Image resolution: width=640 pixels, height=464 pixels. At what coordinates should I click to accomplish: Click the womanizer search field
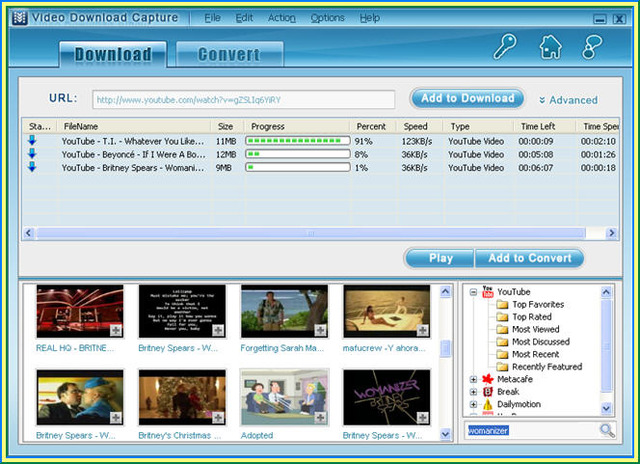531,431
